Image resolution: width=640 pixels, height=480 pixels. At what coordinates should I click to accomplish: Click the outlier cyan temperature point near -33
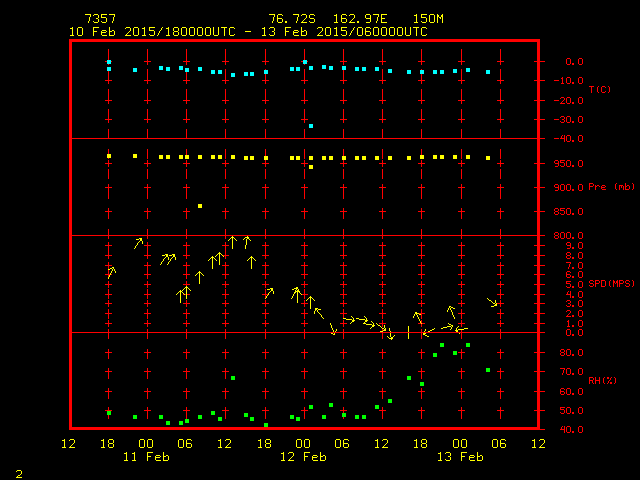311,126
